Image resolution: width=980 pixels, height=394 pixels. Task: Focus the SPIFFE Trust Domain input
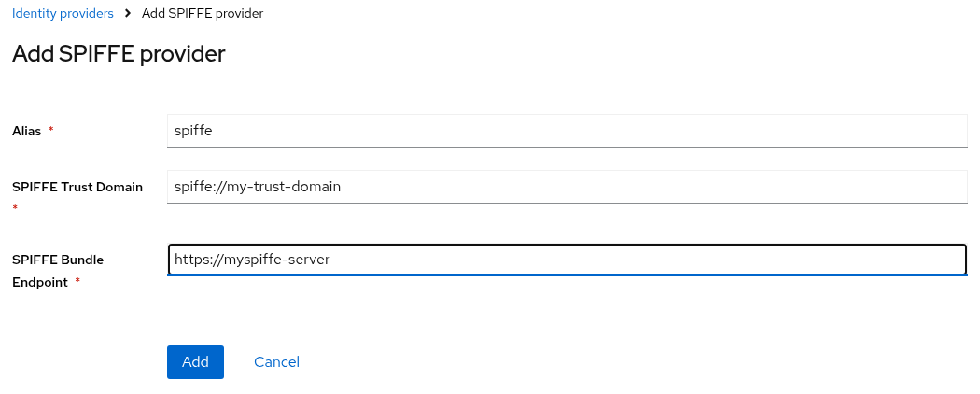(567, 187)
